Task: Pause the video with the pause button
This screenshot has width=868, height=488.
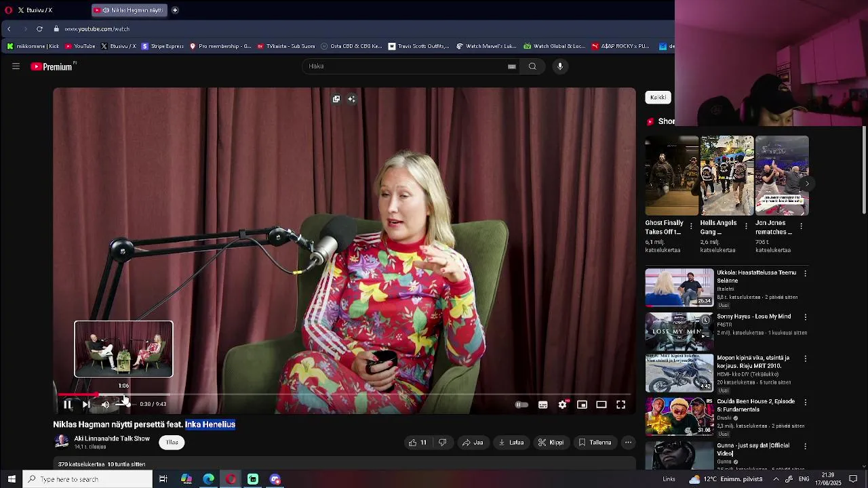Action: 67,405
